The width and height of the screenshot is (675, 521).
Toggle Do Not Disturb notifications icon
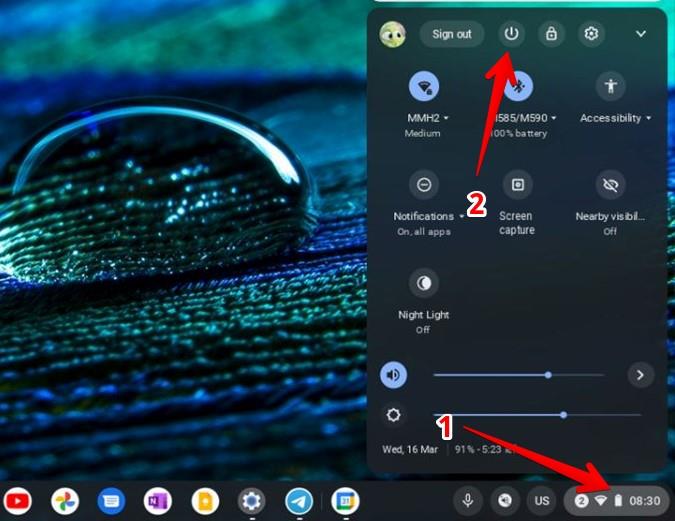point(424,185)
